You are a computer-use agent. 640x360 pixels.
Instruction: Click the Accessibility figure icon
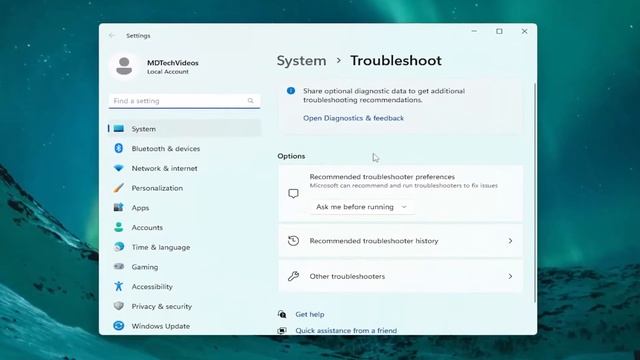click(119, 286)
